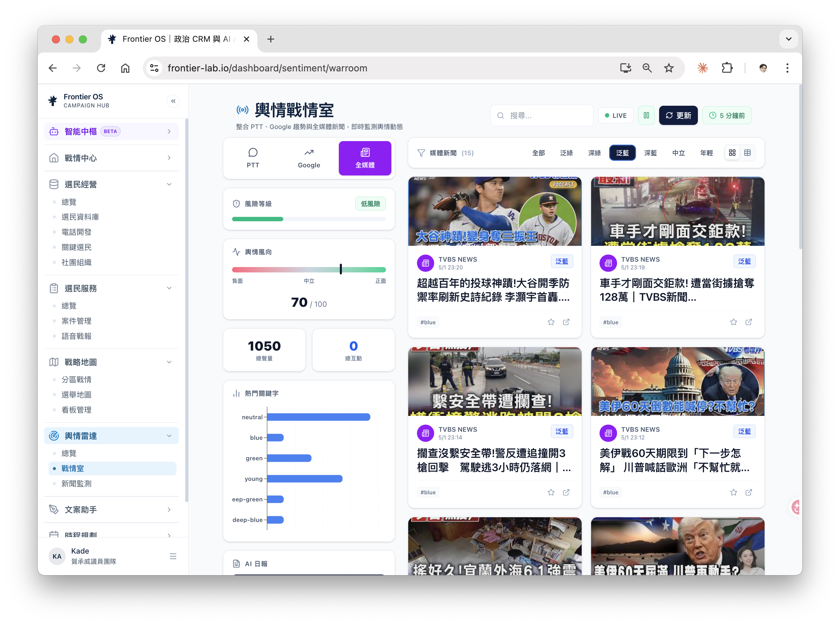
Task: Open a new browser tab
Action: 270,39
